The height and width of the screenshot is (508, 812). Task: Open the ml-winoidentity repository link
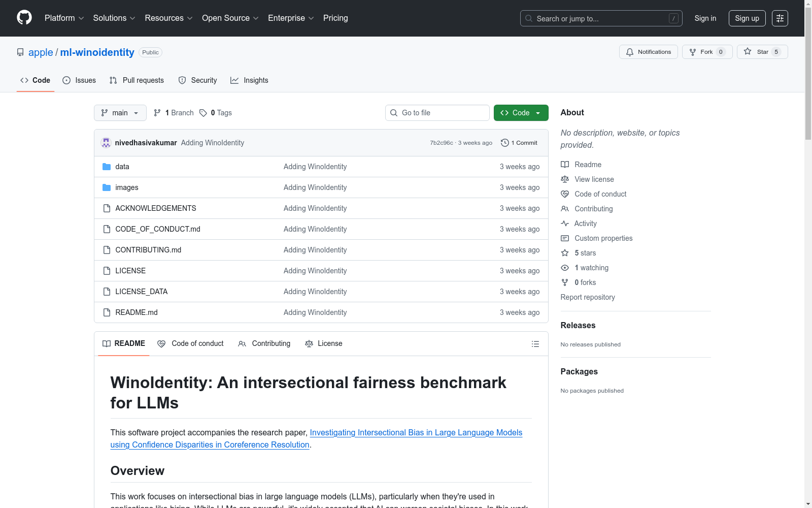coord(97,52)
